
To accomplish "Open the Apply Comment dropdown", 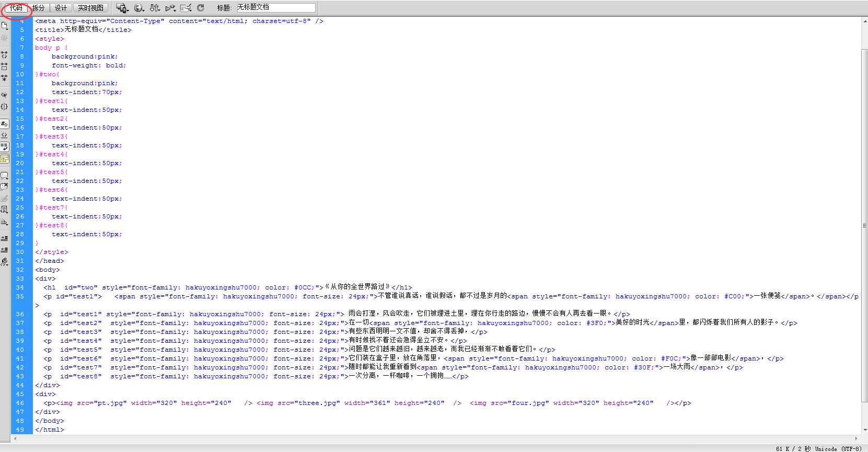I will tap(4, 176).
